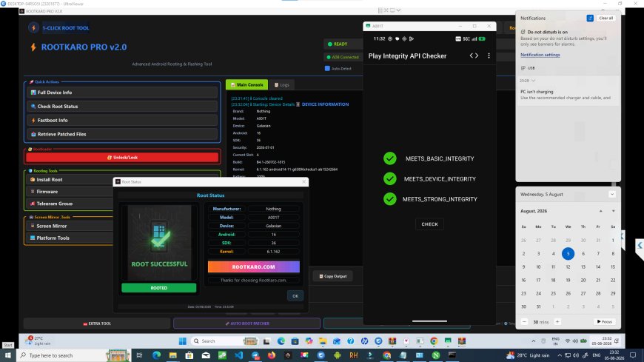Tap the phone gesture navigation bar

point(429,321)
